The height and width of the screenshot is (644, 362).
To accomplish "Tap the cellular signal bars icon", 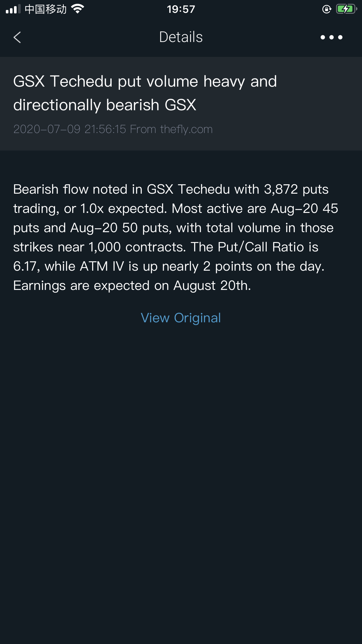I will tap(13, 9).
